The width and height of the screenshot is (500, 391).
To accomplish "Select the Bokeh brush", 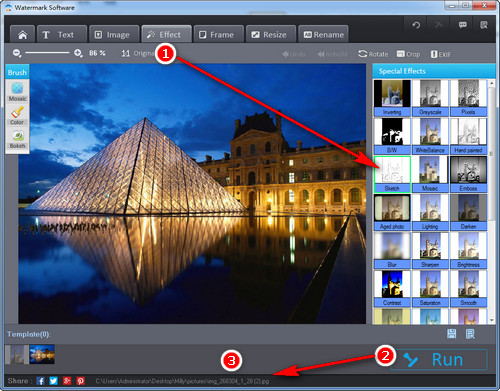I will tap(17, 139).
